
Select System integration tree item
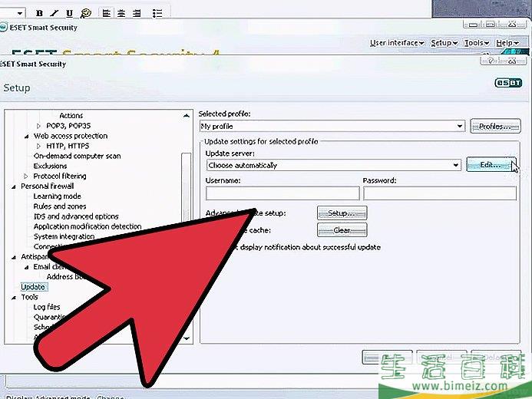tap(64, 236)
